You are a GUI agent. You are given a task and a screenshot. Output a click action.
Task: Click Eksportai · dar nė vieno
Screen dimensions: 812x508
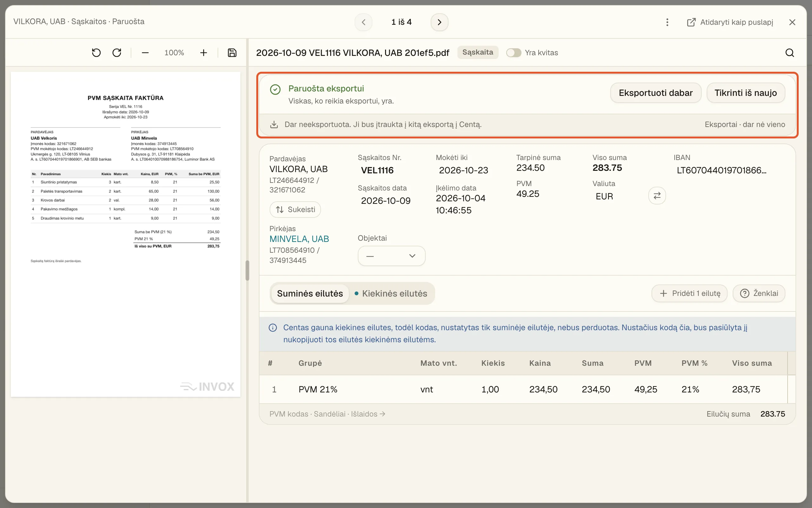tap(744, 125)
